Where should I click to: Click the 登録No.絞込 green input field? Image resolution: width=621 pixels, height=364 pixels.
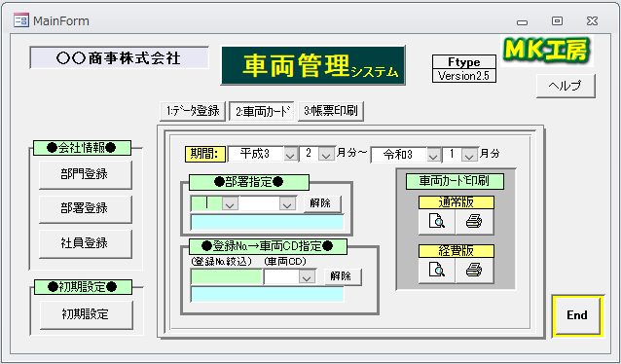[x=227, y=276]
